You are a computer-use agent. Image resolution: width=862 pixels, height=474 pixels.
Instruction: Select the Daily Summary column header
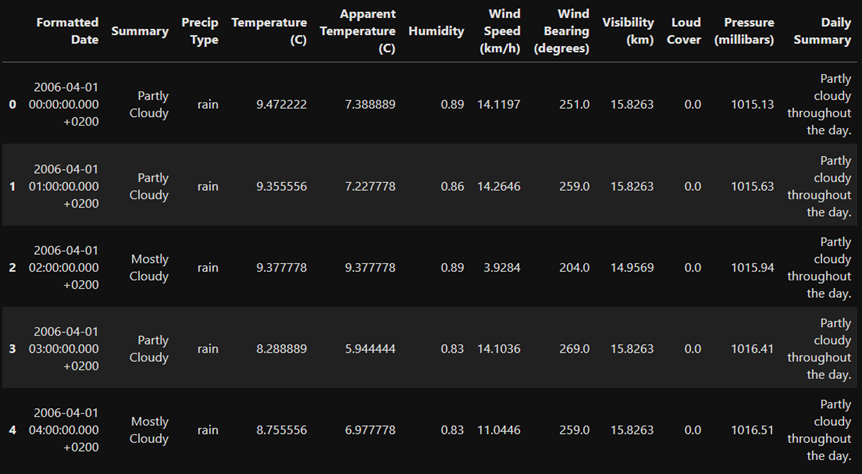tap(822, 31)
